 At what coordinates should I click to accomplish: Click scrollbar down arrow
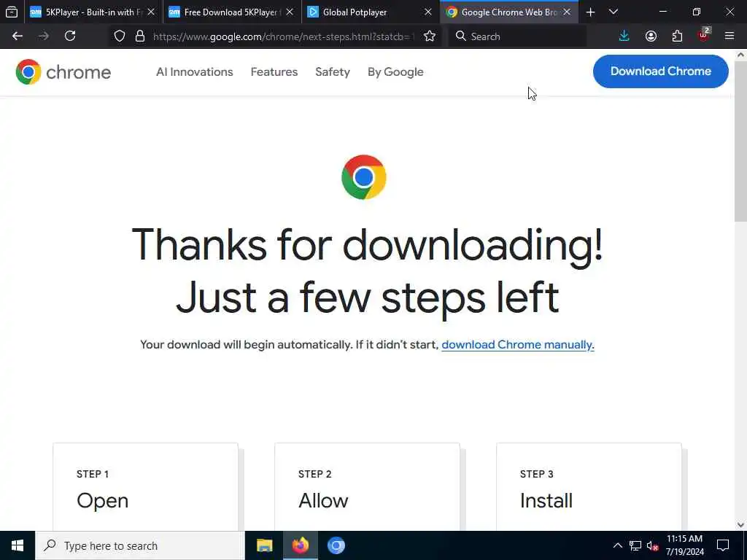[x=740, y=525]
